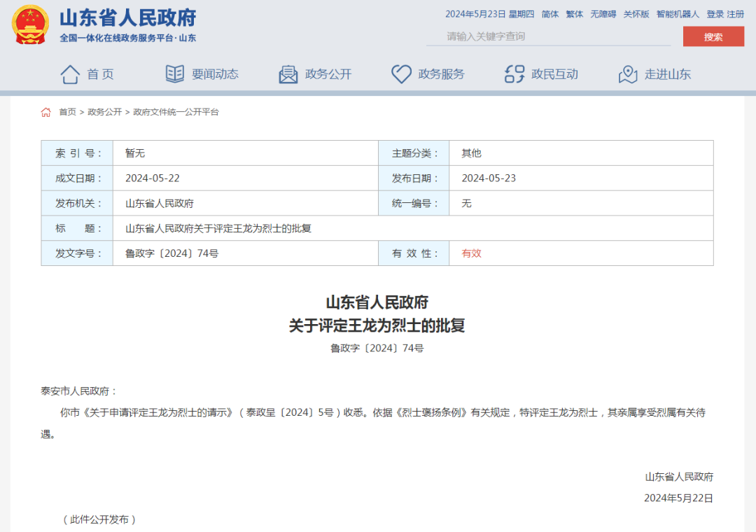Image resolution: width=756 pixels, height=532 pixels.
Task: Click the 山东省人民政府 site title
Action: [x=128, y=17]
